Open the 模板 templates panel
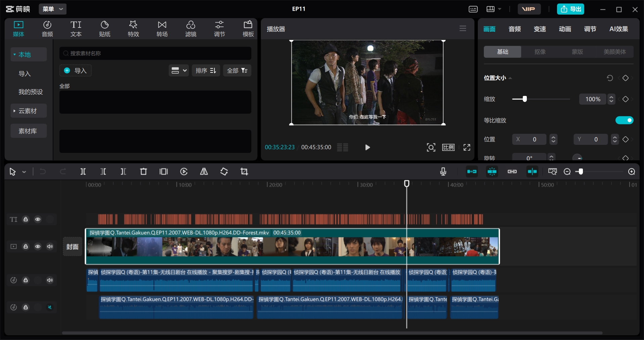This screenshot has width=644, height=340. click(248, 29)
